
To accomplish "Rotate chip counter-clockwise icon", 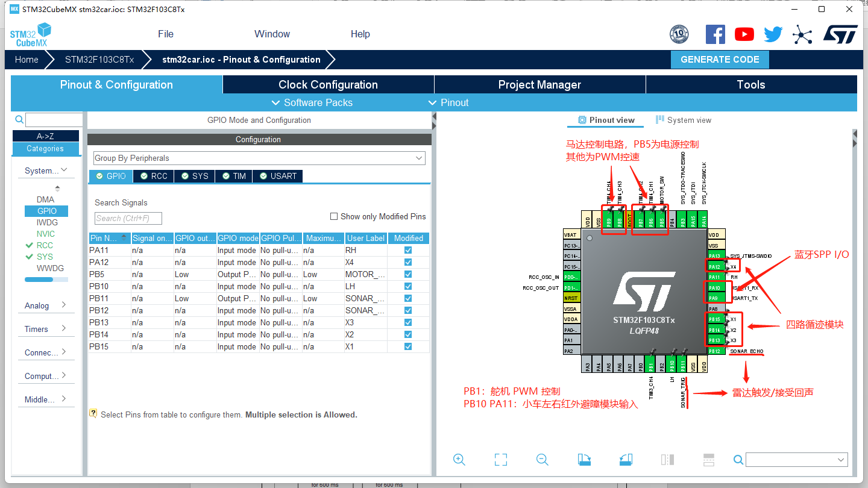I will coord(626,460).
